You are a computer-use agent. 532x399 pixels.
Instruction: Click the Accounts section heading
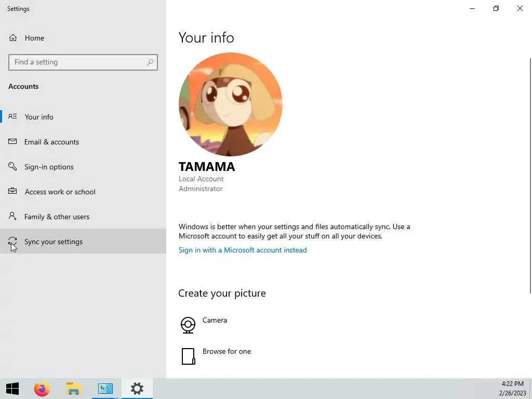coord(23,86)
